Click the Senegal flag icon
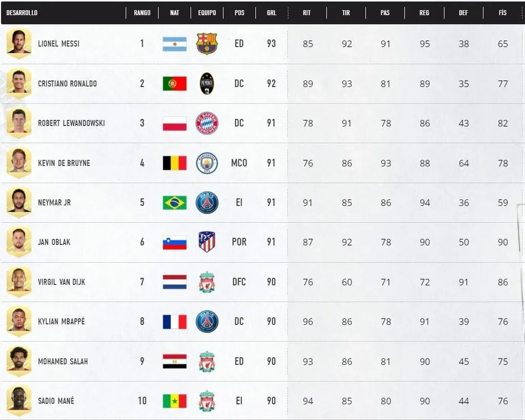Image resolution: width=525 pixels, height=420 pixels. coord(174,401)
